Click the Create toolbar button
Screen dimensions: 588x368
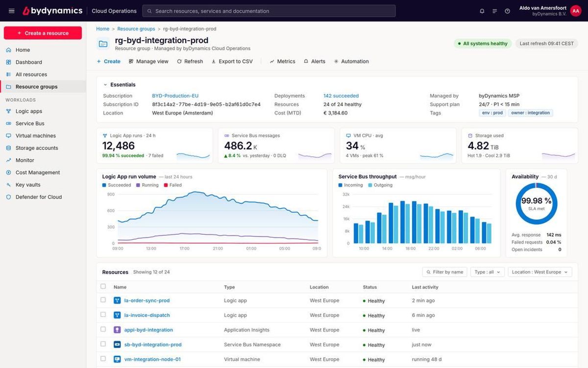click(108, 61)
